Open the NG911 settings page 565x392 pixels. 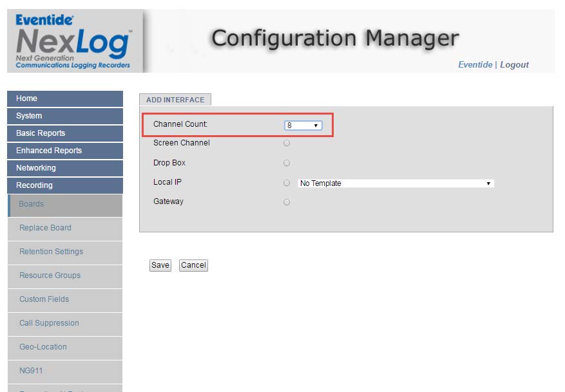64,371
